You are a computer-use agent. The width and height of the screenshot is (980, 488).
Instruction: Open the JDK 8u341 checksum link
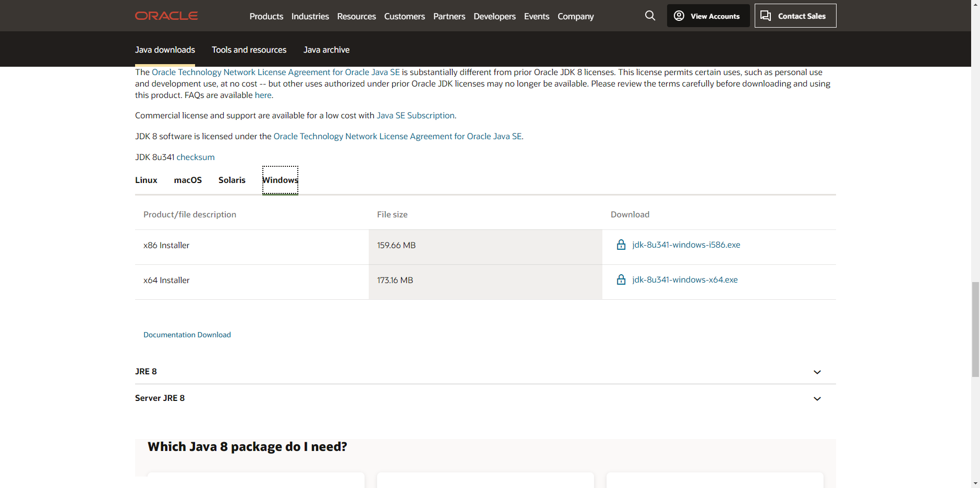tap(196, 157)
